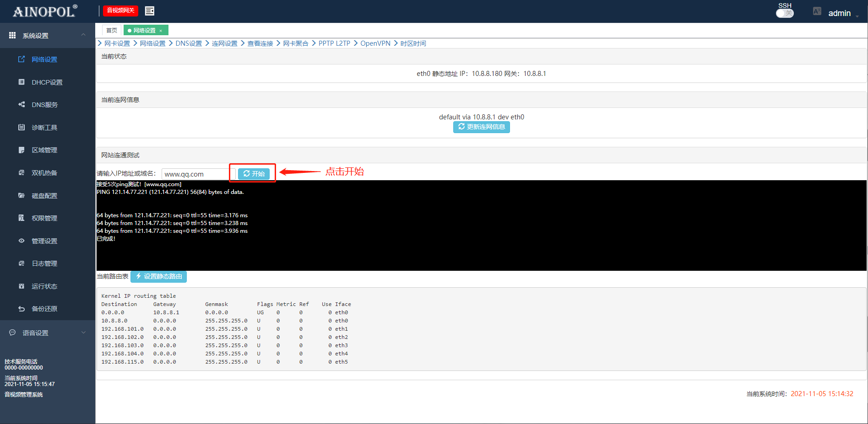This screenshot has height=424, width=868.
Task: Toggle the SSH switch
Action: [785, 13]
